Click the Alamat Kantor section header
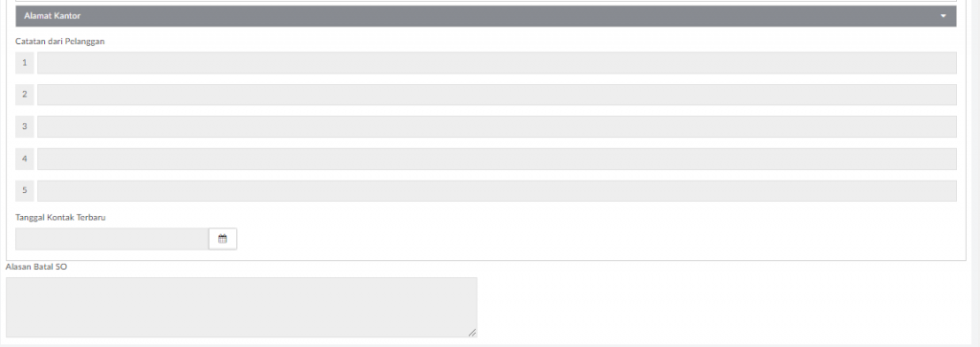 pos(485,16)
